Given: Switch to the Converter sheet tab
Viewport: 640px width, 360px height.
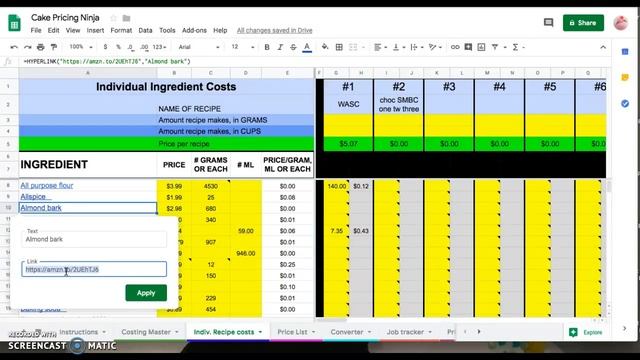Looking at the screenshot, I should pos(347,332).
